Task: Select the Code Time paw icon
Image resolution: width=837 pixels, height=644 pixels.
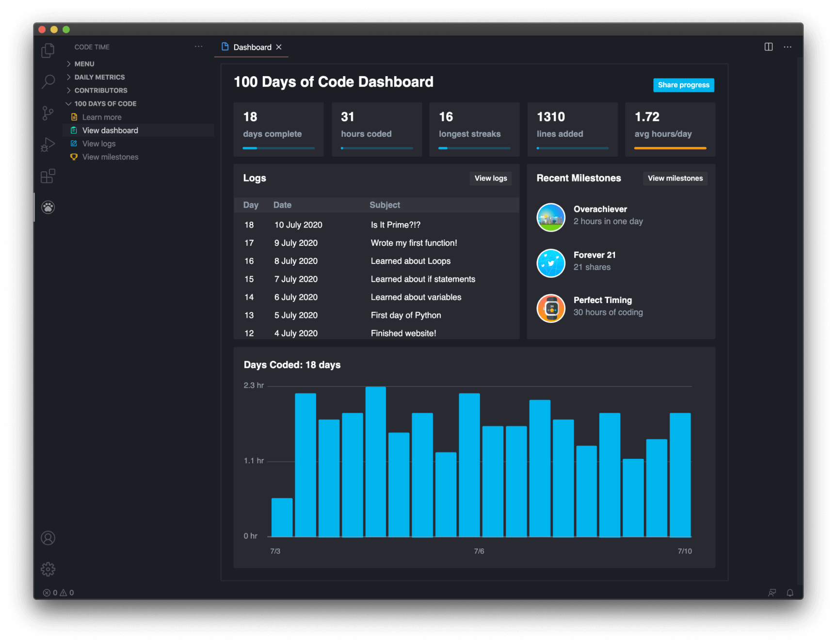Action: 48,207
